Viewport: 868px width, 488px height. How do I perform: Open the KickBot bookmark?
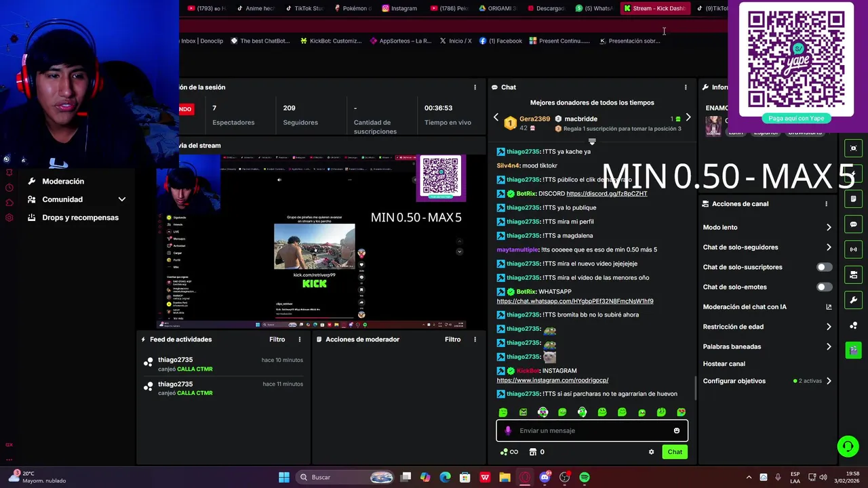click(331, 41)
